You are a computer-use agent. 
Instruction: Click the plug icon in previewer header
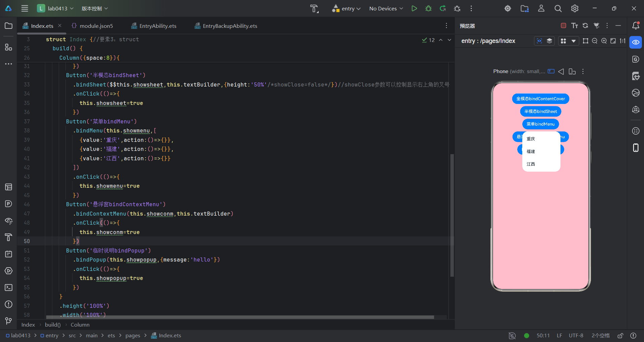[x=596, y=25]
